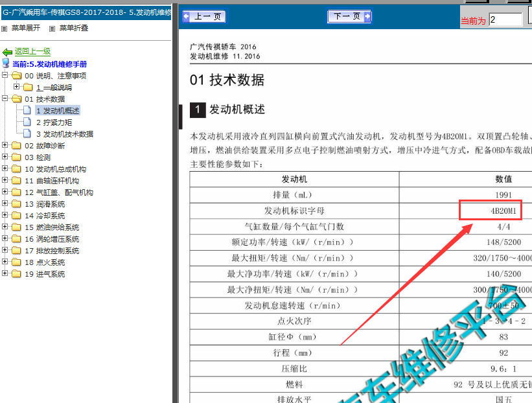Viewport: 532px width, 403px height.
Task: Expand the 13 润滑系统 folder
Action: pyautogui.click(x=5, y=203)
